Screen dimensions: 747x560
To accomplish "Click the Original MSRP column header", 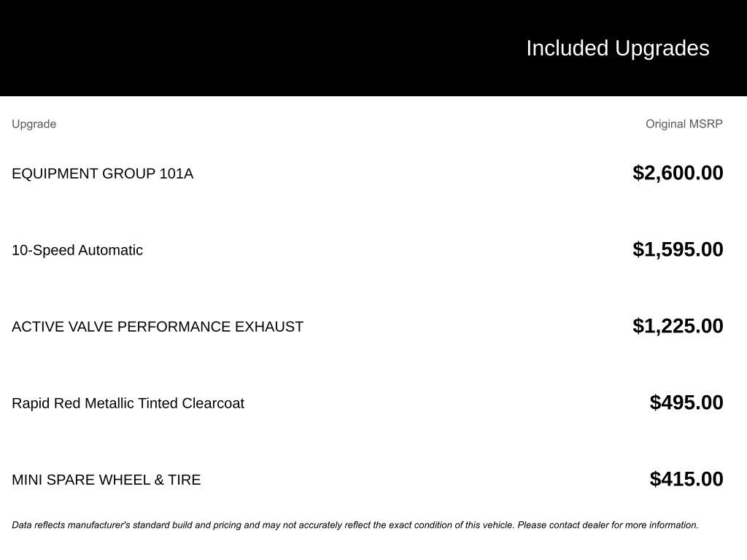I will [684, 124].
